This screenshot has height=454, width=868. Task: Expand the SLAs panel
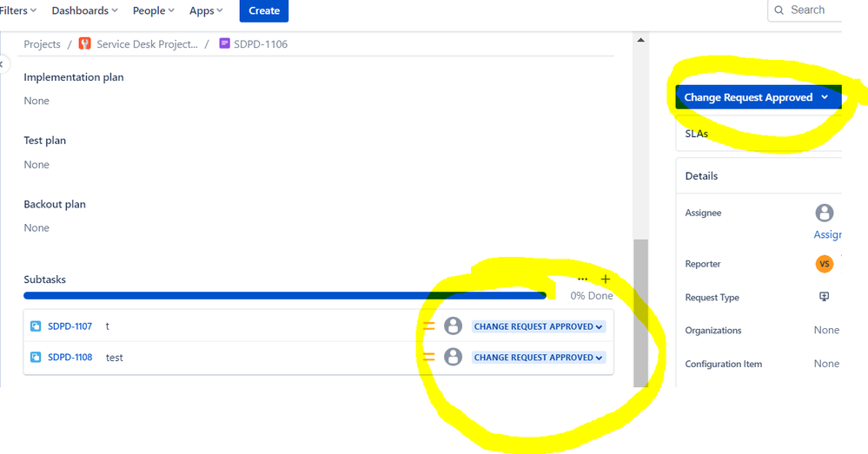(x=759, y=134)
